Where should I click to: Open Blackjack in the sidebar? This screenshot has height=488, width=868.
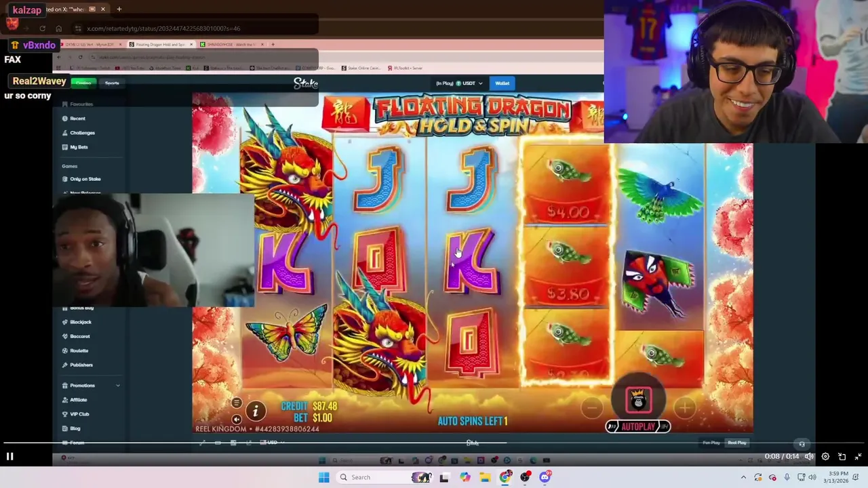(80, 322)
